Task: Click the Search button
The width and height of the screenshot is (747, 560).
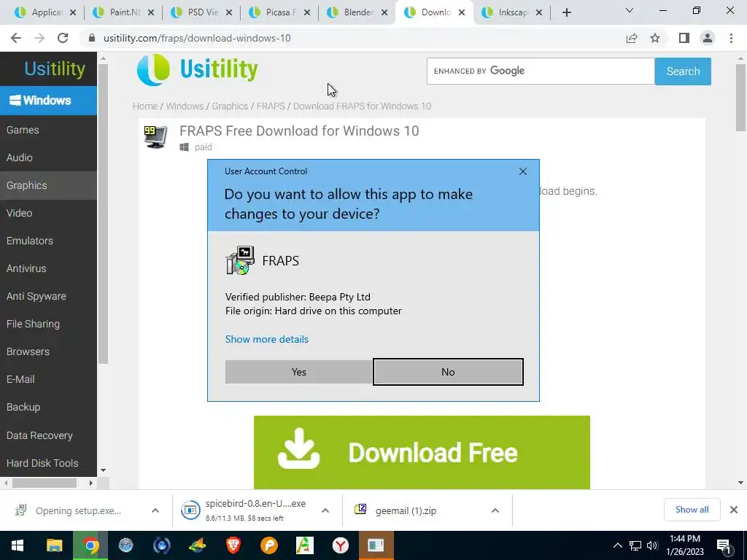Action: pos(683,71)
